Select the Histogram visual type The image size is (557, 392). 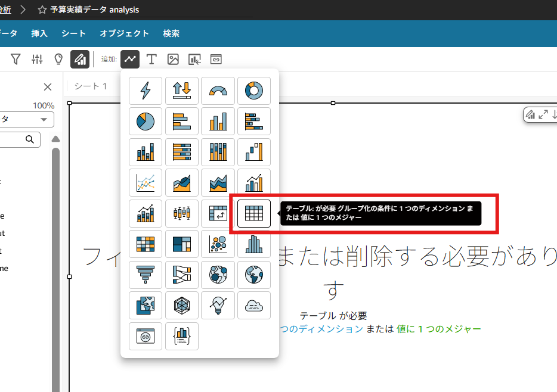coord(254,244)
